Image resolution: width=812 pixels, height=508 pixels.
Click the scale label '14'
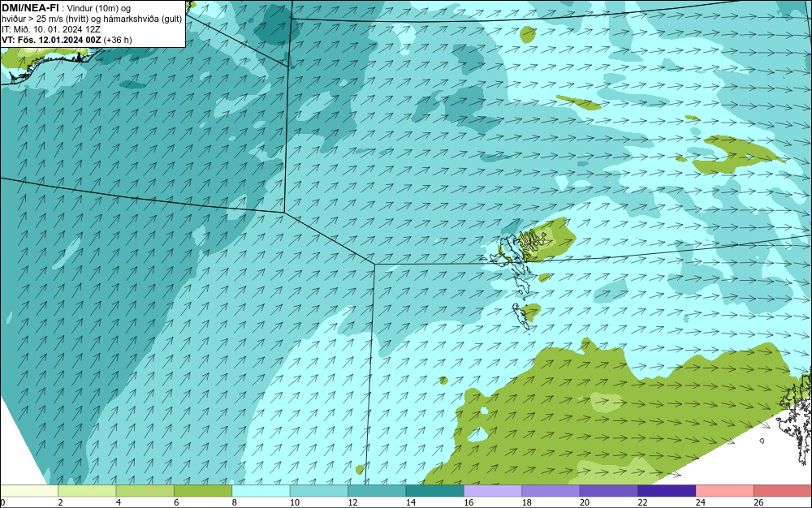tap(411, 502)
